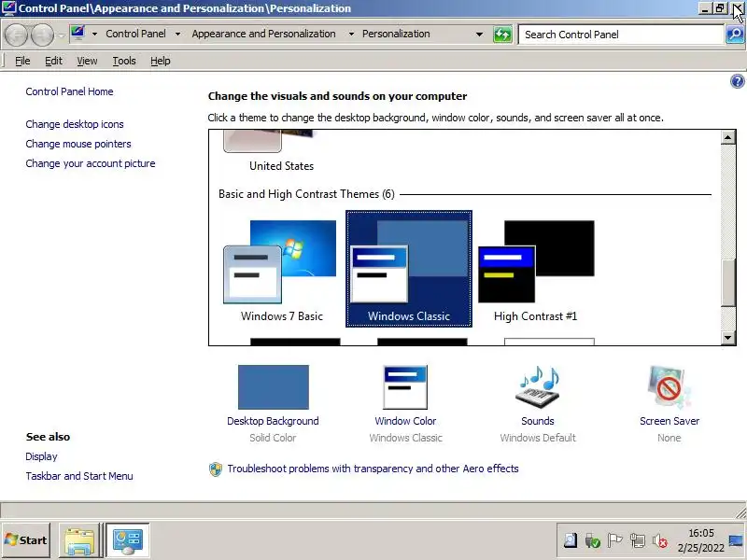Expand the dropdown arrow after Control Panel breadcrumb
This screenshot has height=560, width=747.
pos(177,35)
